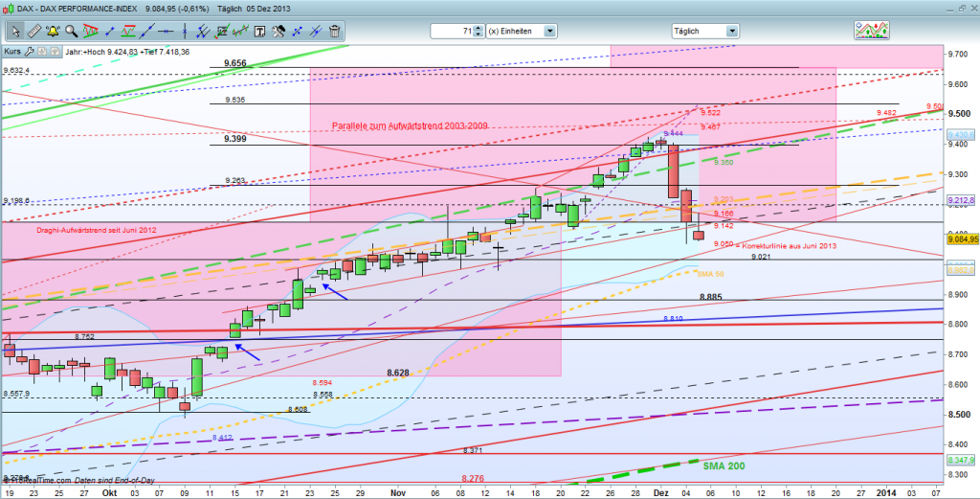Click the 9.656 level label

(236, 62)
